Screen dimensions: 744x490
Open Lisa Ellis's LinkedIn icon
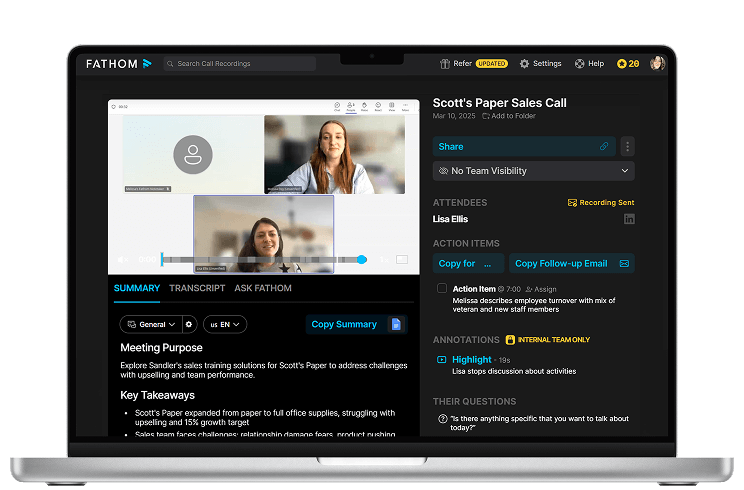tap(628, 219)
